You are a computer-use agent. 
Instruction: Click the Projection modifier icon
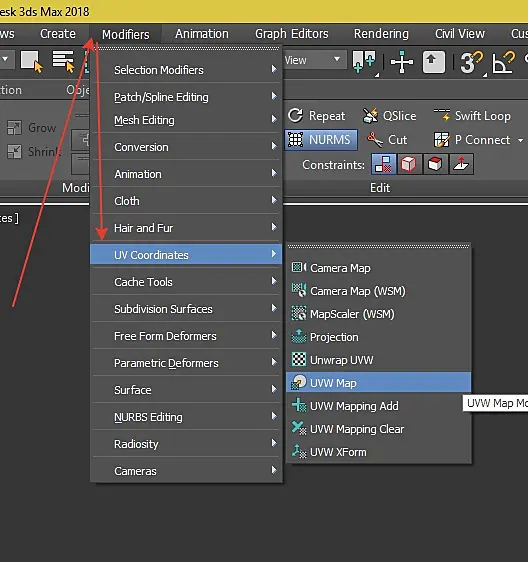(299, 337)
